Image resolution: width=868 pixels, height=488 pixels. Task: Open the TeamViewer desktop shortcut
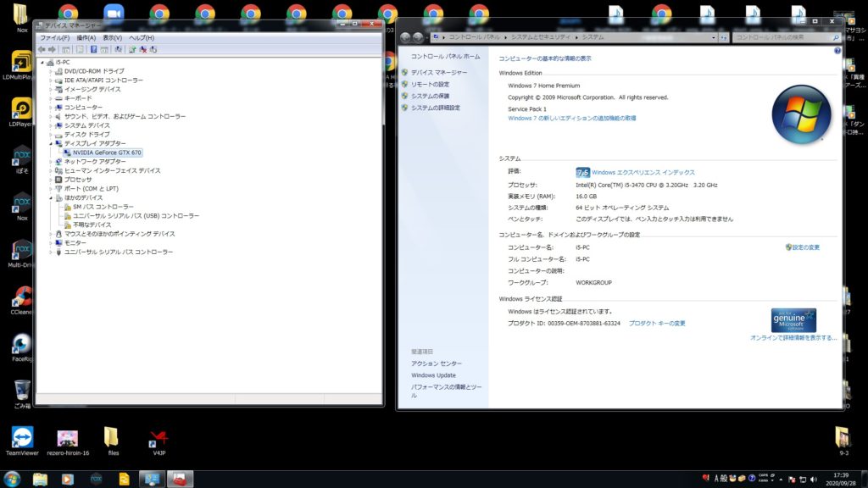pyautogui.click(x=22, y=436)
